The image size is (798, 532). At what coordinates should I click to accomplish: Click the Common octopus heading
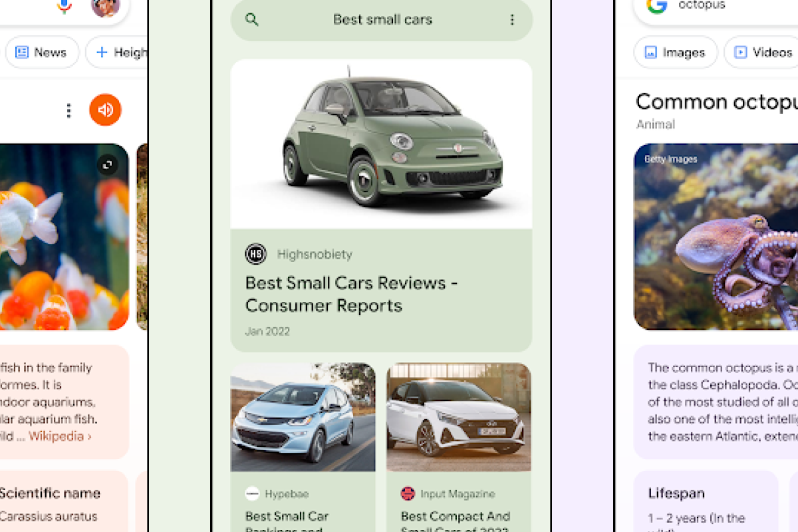[717, 102]
